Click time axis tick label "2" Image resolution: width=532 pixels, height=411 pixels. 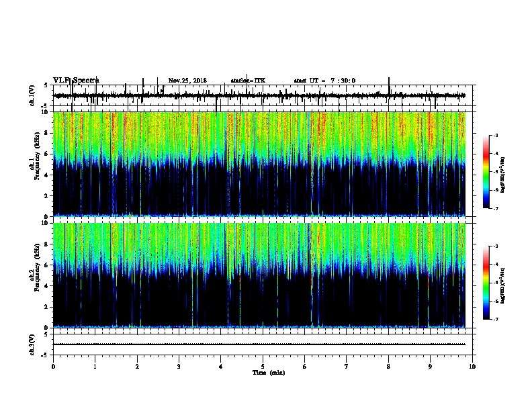point(137,366)
